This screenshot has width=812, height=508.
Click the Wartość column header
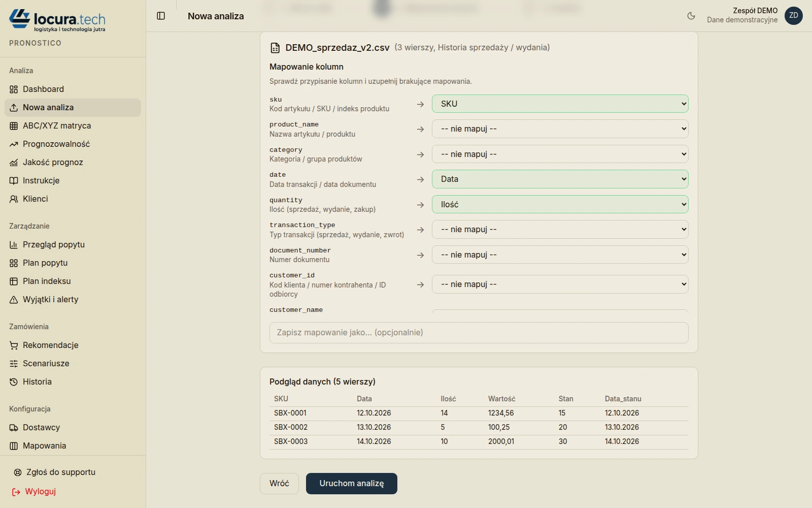501,399
